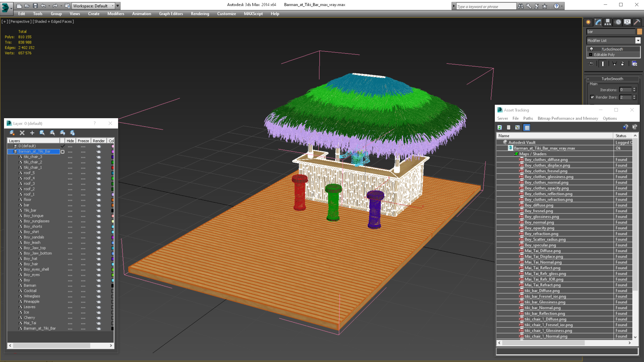Image resolution: width=644 pixels, height=362 pixels.
Task: Click Create New Layer icon in Layer dialog
Action: pyautogui.click(x=12, y=133)
